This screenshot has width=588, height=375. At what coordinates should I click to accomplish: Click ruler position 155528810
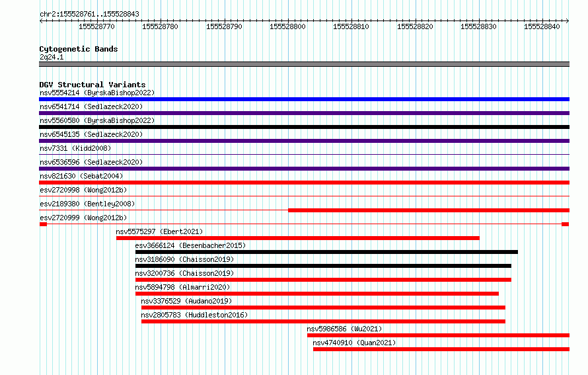pos(351,26)
